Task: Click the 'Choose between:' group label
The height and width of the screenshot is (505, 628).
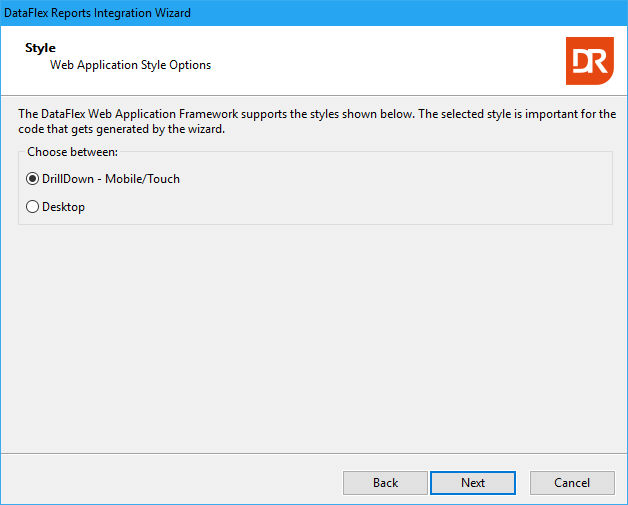Action: click(x=72, y=152)
